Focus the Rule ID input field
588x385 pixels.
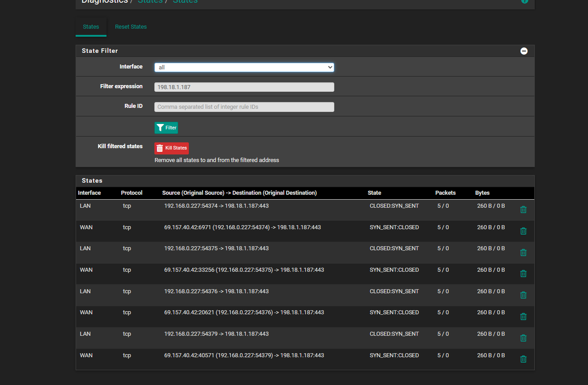244,107
